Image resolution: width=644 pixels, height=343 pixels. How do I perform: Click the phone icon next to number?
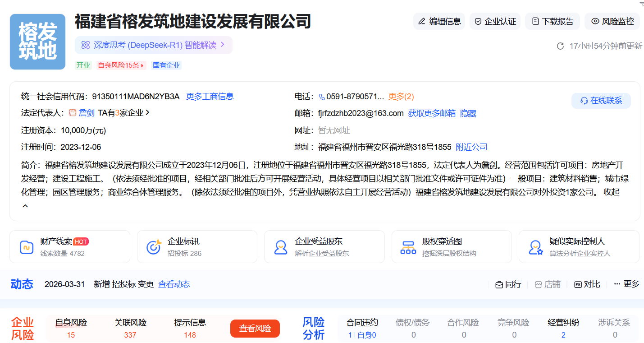point(322,97)
